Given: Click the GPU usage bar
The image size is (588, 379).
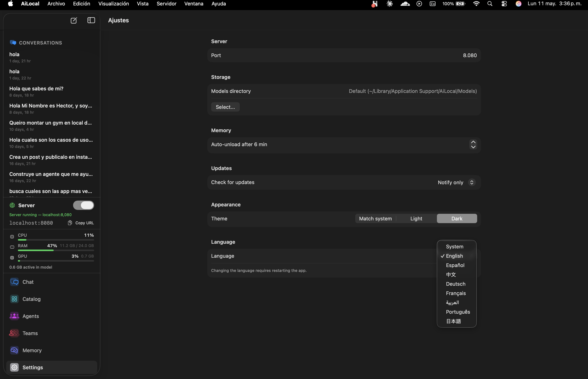Looking at the screenshot, I should click(x=56, y=261).
